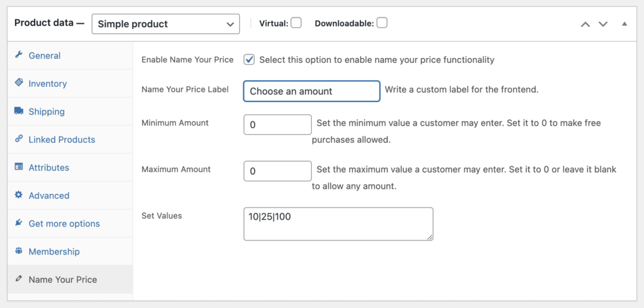The width and height of the screenshot is (644, 308).
Task: Click the Advanced gear icon
Action: coord(18,195)
